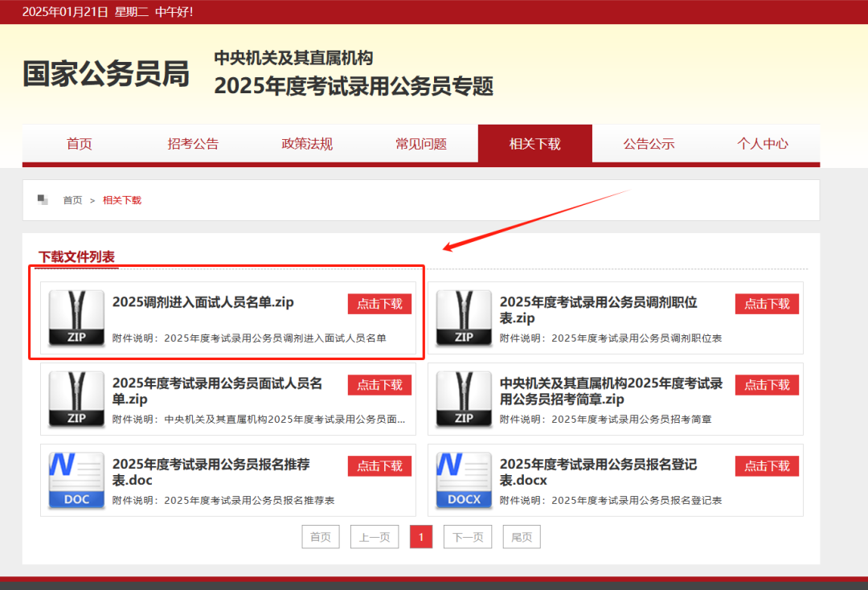Viewport: 868px width, 590px height.
Task: Click ZIP icon for 2025调剂进入面试人员名单
Action: pyautogui.click(x=76, y=318)
